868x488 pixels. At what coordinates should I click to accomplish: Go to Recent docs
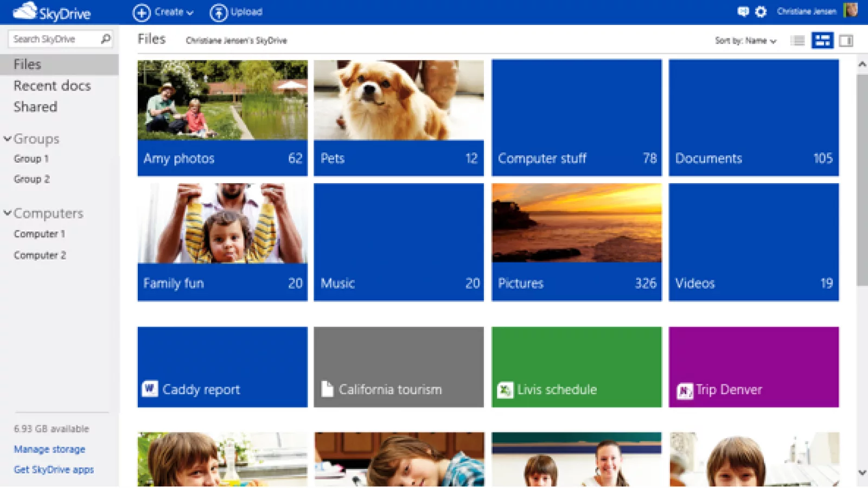coord(52,86)
